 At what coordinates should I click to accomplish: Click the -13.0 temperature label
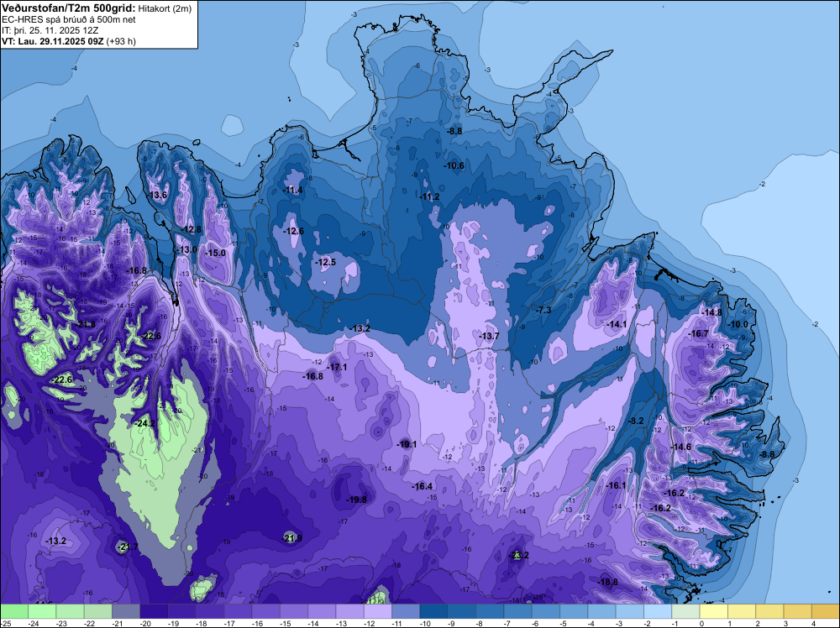[x=187, y=249]
